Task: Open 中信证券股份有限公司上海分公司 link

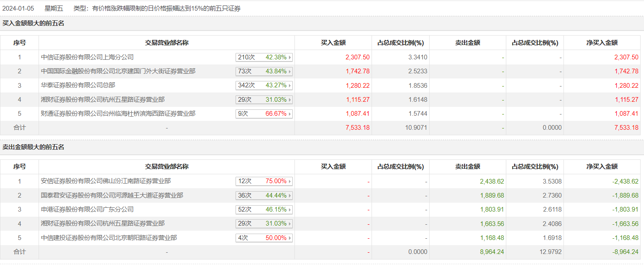Action: coord(87,57)
